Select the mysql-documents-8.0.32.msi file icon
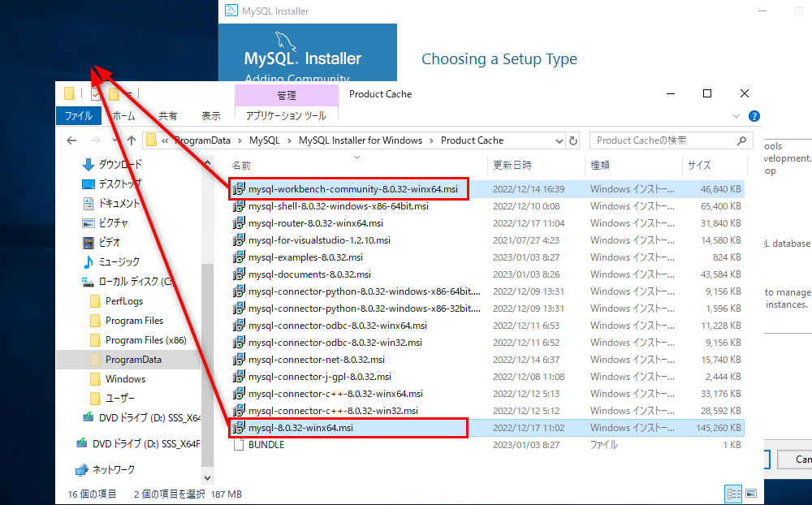 point(239,274)
